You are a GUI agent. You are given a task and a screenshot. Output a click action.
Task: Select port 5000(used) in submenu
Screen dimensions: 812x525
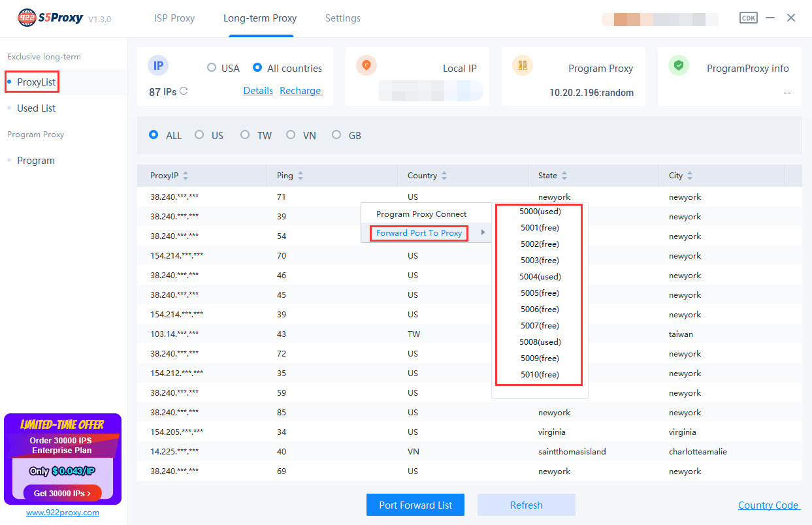pyautogui.click(x=540, y=212)
